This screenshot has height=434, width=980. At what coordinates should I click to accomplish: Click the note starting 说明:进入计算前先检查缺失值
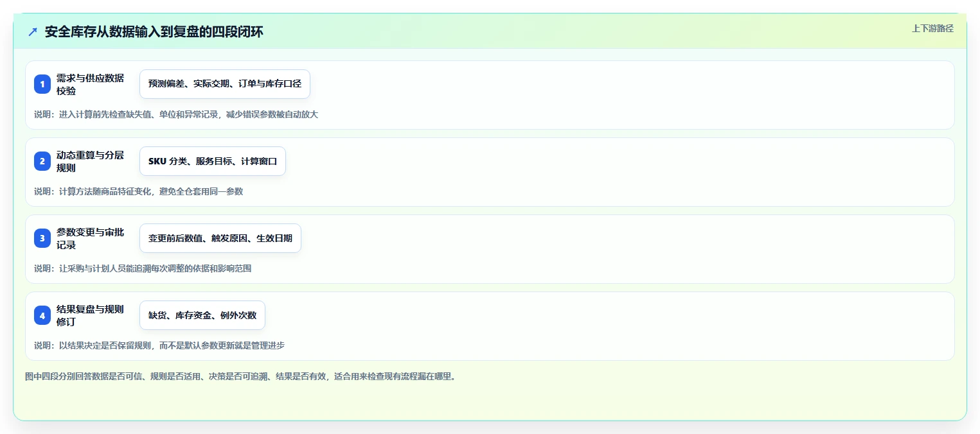pos(176,114)
